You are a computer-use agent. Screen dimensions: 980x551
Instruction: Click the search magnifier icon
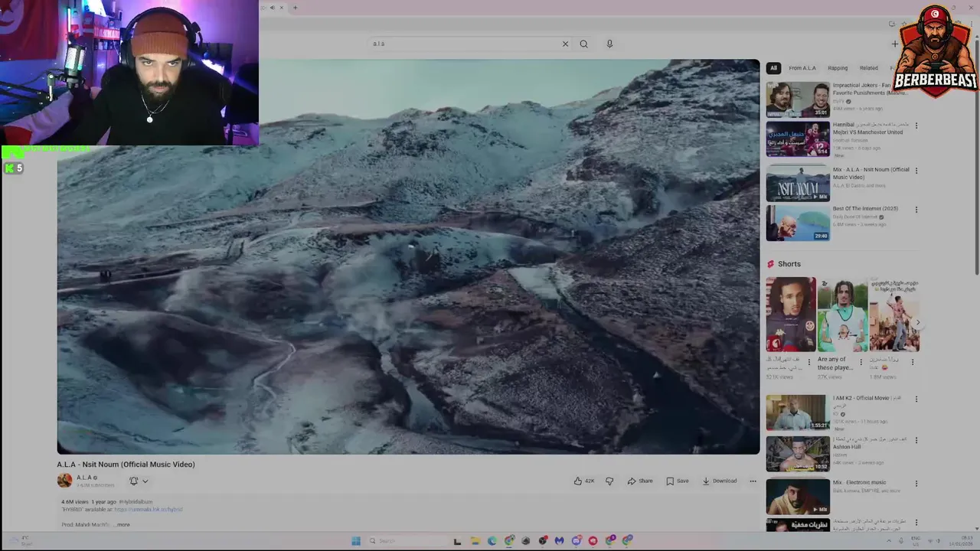click(x=583, y=44)
